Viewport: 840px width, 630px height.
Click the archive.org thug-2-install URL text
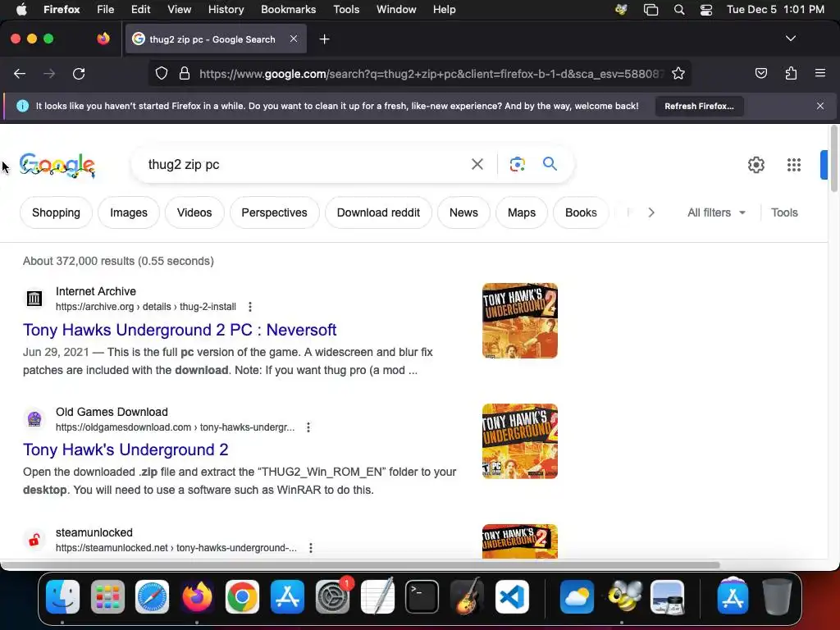tap(146, 307)
